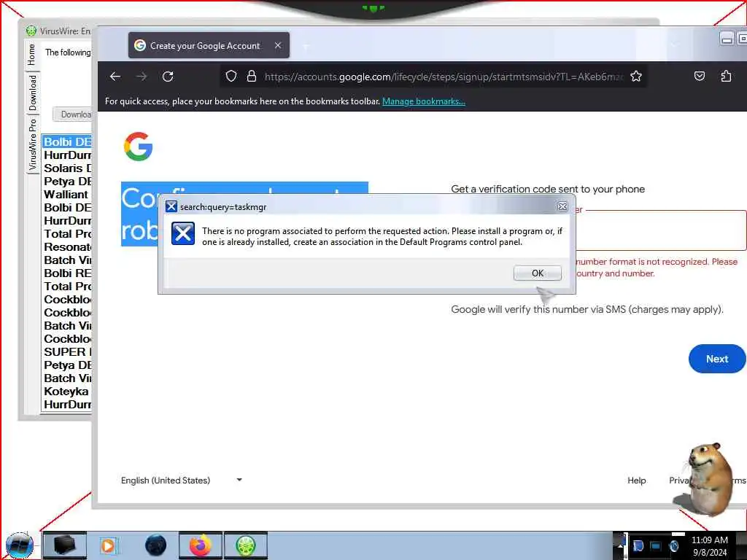Viewport: 747px width, 560px height.
Task: Open the dark globe taskbar icon
Action: click(x=156, y=545)
